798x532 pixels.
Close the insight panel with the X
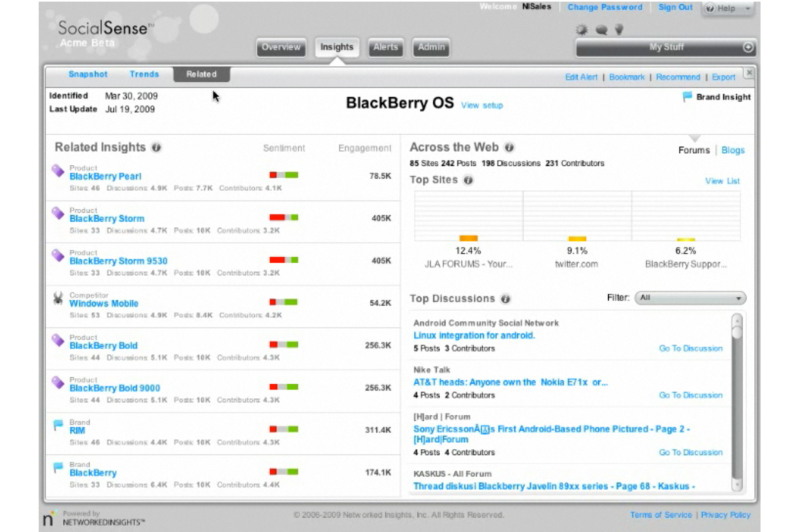tap(749, 73)
